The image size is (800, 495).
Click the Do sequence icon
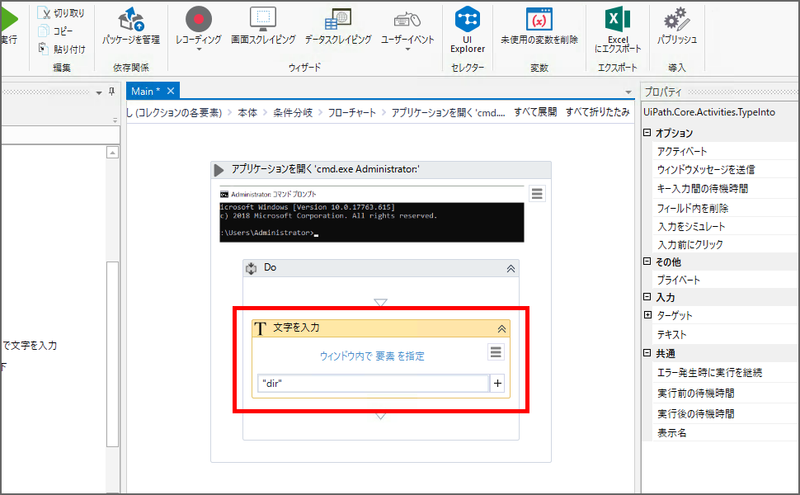click(x=252, y=268)
